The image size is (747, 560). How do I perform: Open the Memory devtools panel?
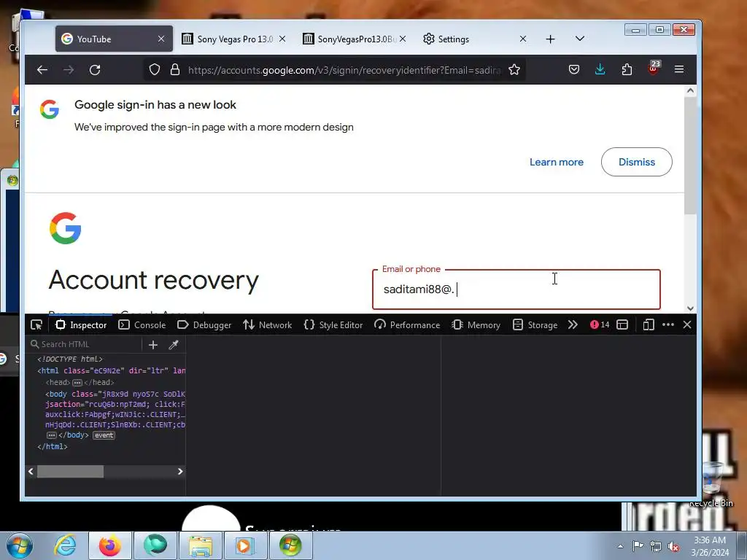tap(476, 324)
